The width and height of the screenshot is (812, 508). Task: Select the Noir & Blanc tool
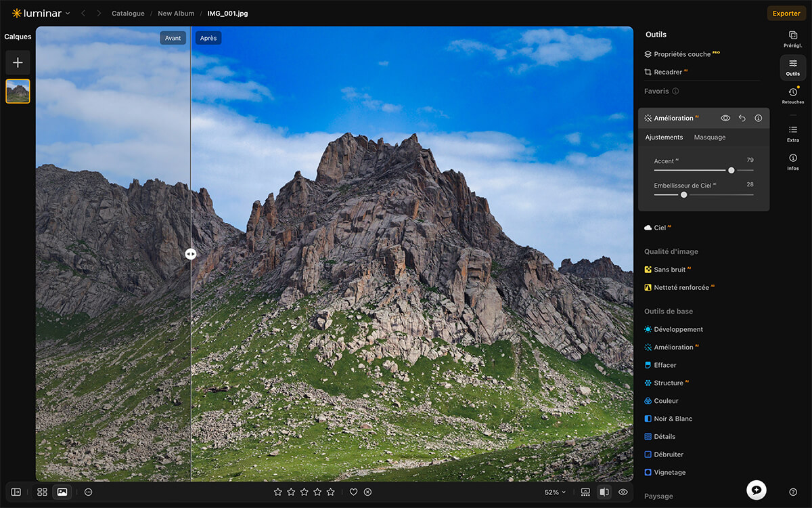pyautogui.click(x=668, y=419)
